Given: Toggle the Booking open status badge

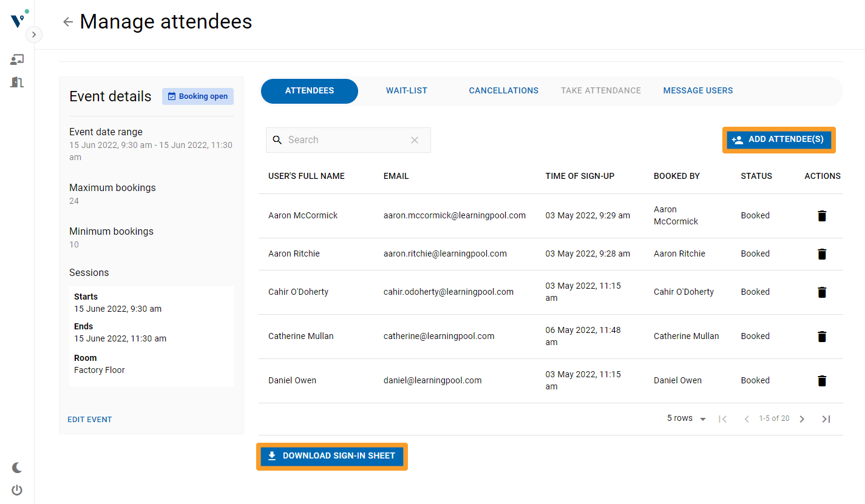Looking at the screenshot, I should click(198, 96).
